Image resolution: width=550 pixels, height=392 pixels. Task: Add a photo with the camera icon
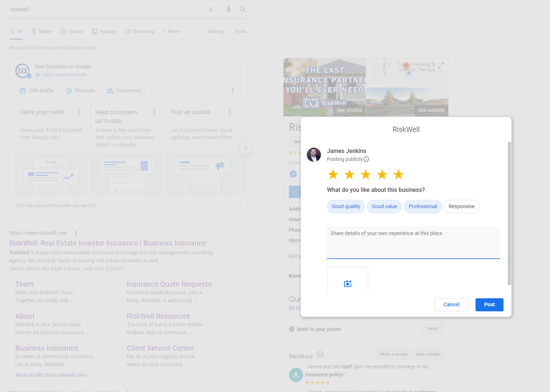click(348, 283)
